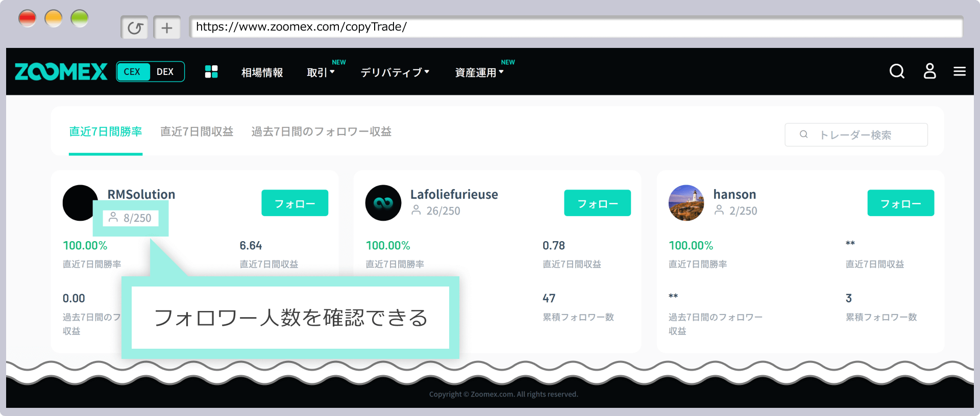Open a new tab with plus button

click(167, 28)
